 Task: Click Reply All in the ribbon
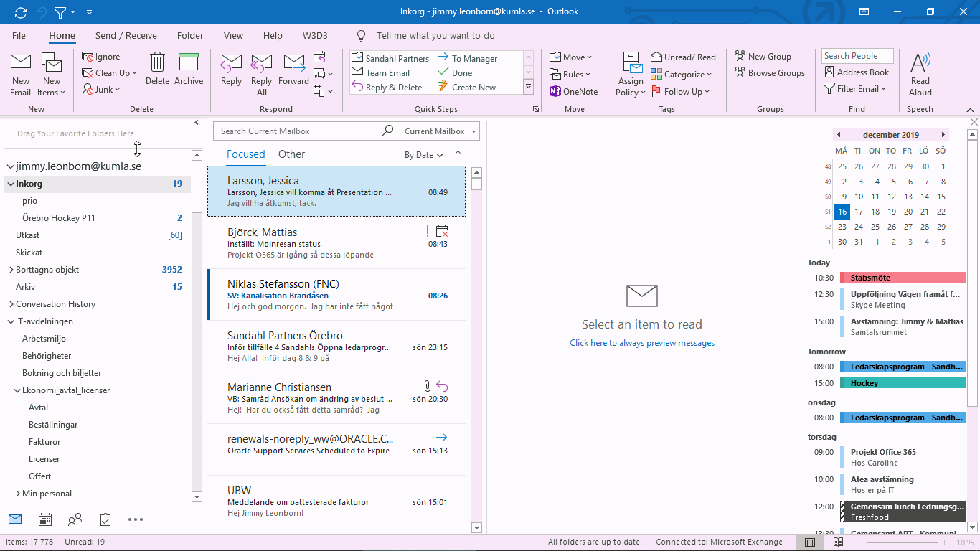pos(262,75)
